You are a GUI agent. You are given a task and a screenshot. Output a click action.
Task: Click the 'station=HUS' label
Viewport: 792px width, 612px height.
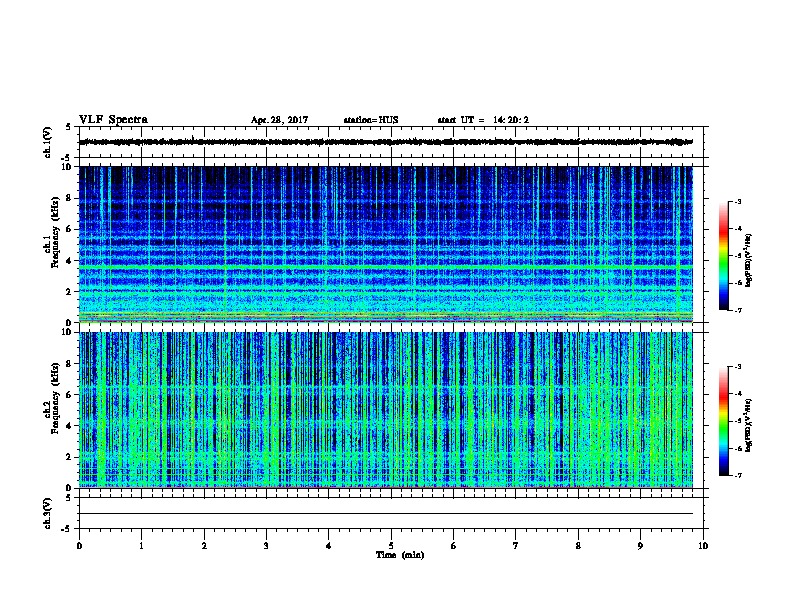tap(371, 120)
